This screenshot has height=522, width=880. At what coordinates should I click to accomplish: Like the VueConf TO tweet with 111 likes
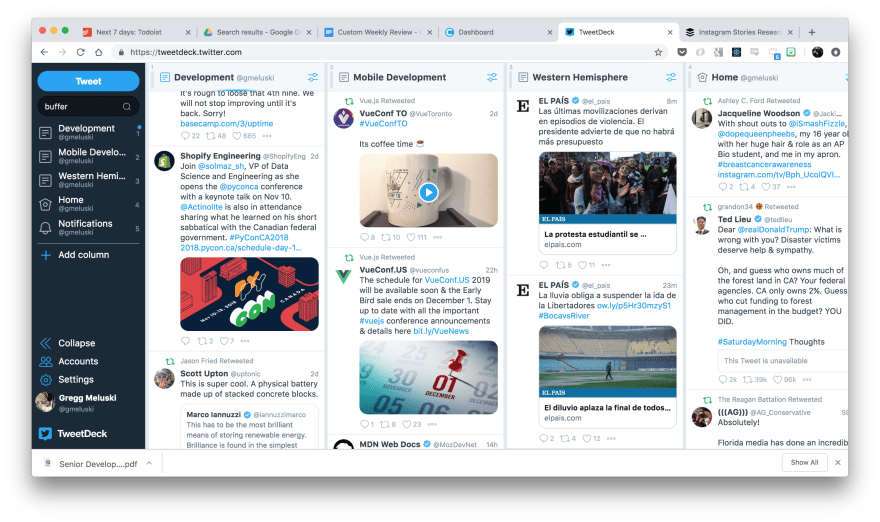(x=411, y=237)
